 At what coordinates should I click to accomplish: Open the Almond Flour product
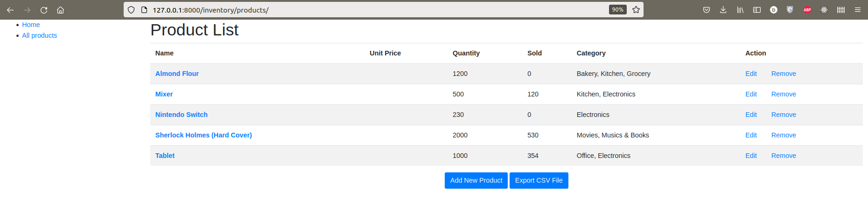pos(177,74)
